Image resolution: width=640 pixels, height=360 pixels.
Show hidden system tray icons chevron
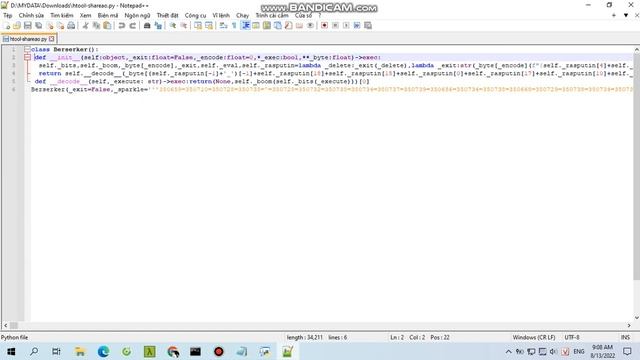[508, 351]
